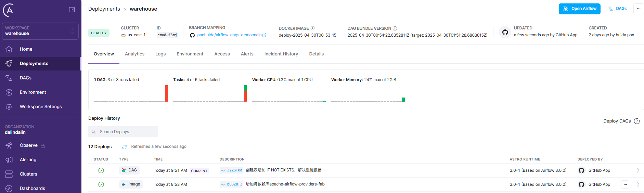
Task: Open Observe in the sidebar
Action: (29, 145)
